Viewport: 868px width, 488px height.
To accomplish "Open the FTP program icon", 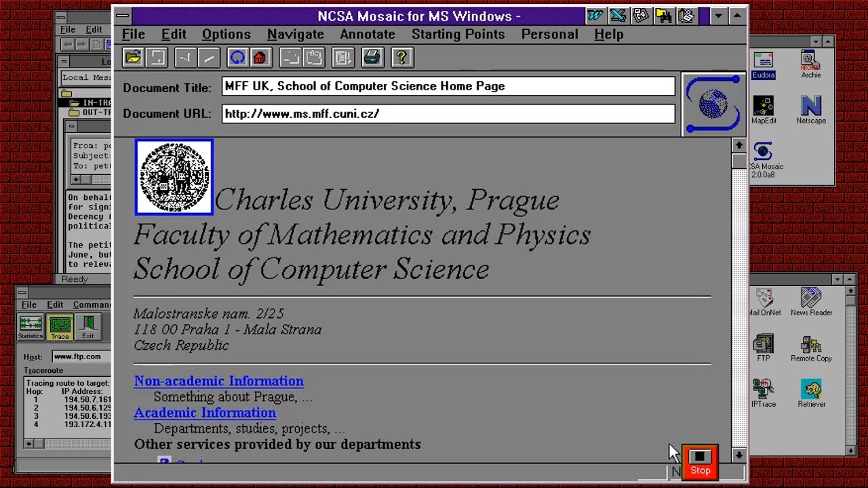I will coord(764,348).
